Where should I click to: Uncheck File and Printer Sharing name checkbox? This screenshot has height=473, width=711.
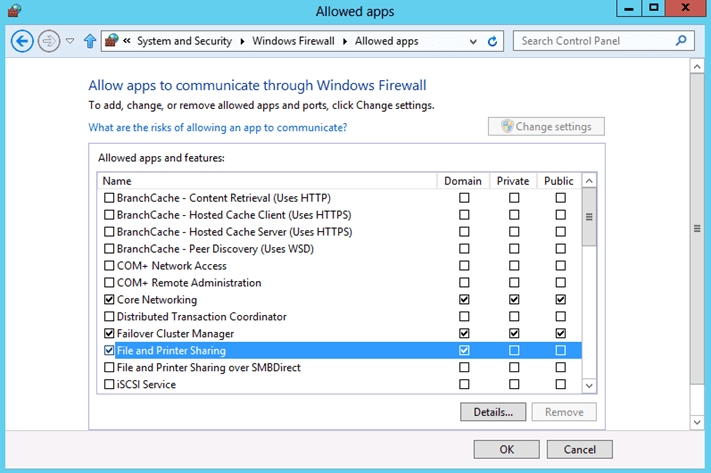click(109, 350)
